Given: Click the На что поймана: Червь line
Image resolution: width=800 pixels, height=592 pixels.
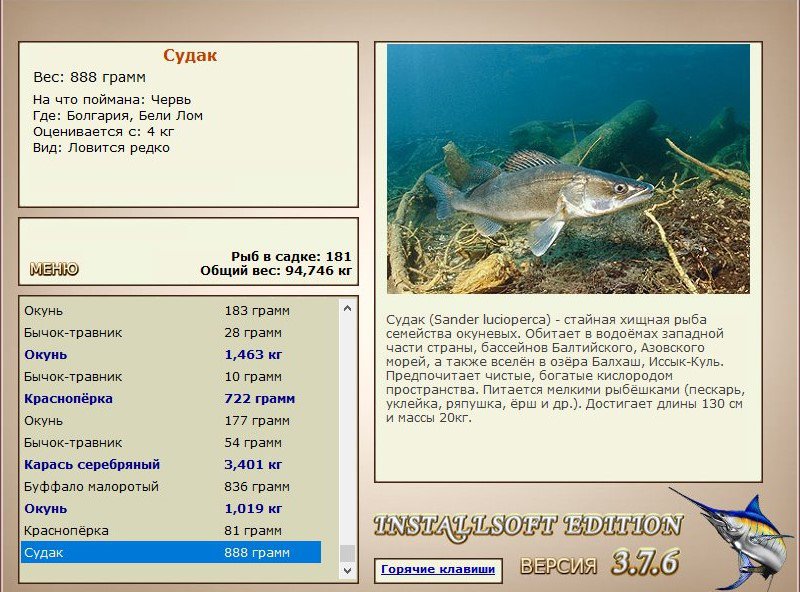Looking at the screenshot, I should (x=112, y=100).
